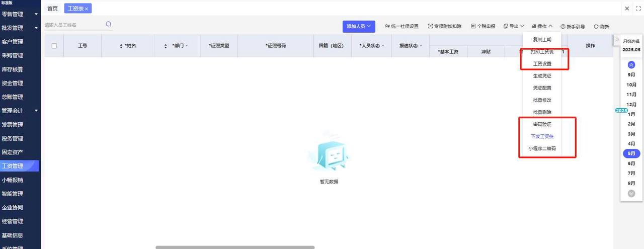Choose 批量修改 from the menu
This screenshot has height=249, width=644.
542,100
